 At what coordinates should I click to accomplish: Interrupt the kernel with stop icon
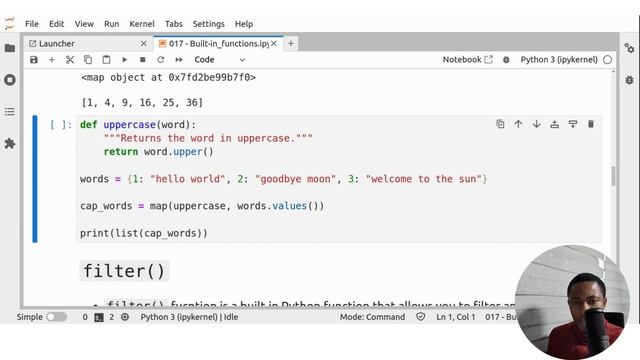click(x=142, y=60)
